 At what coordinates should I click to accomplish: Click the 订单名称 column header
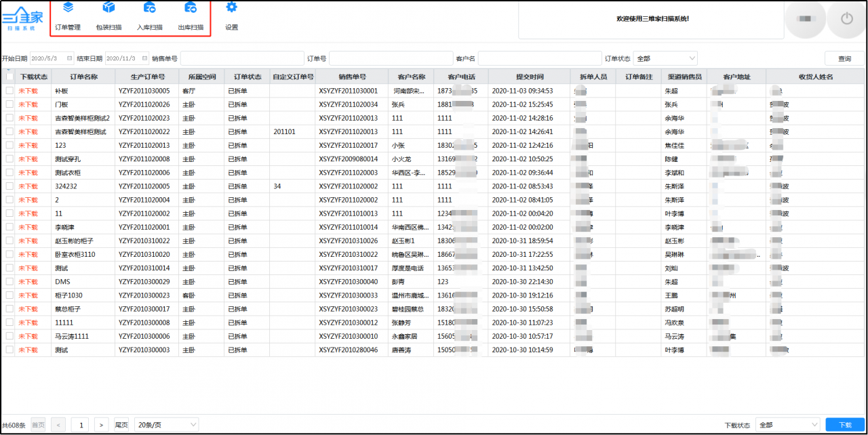[83, 77]
